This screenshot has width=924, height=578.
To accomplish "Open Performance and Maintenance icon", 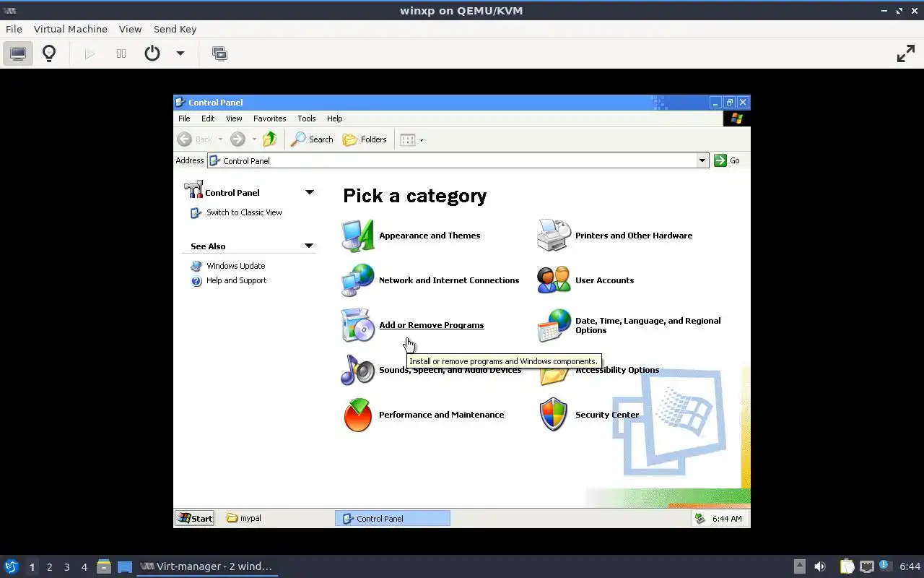I will pyautogui.click(x=358, y=415).
